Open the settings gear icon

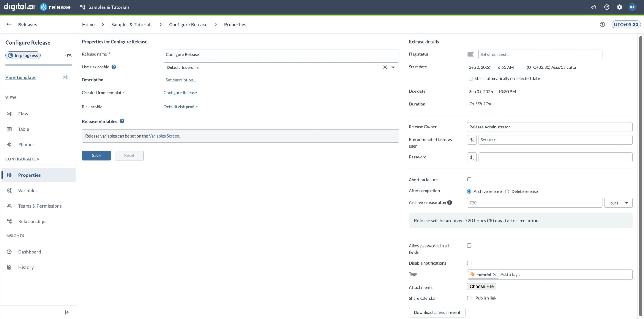click(x=619, y=7)
